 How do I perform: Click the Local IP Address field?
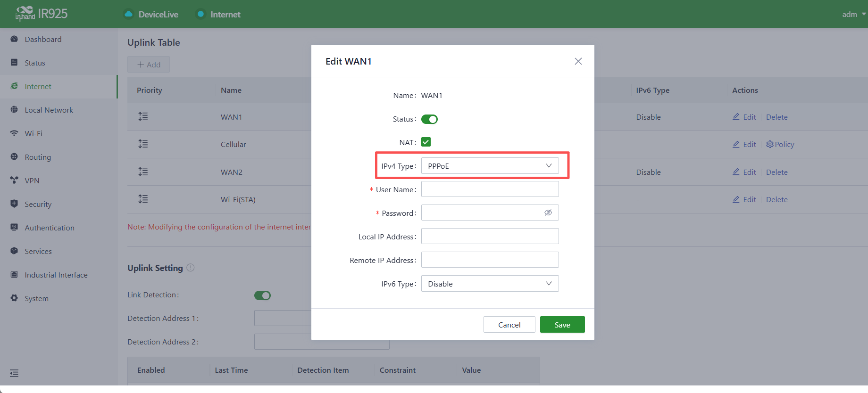(490, 237)
